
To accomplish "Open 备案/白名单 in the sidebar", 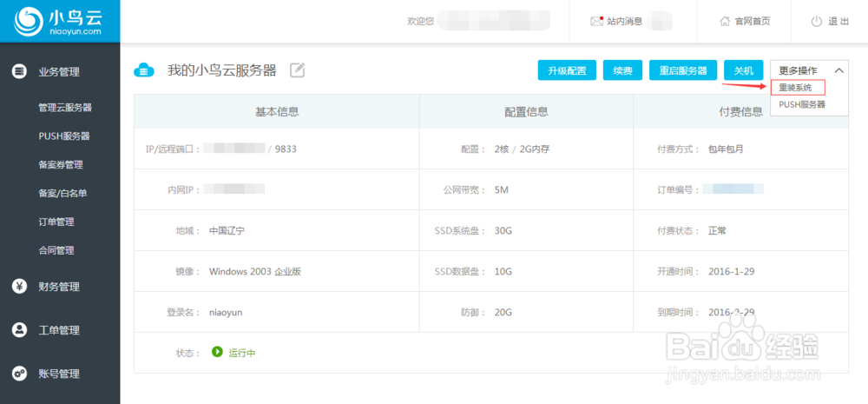I will 62,193.
